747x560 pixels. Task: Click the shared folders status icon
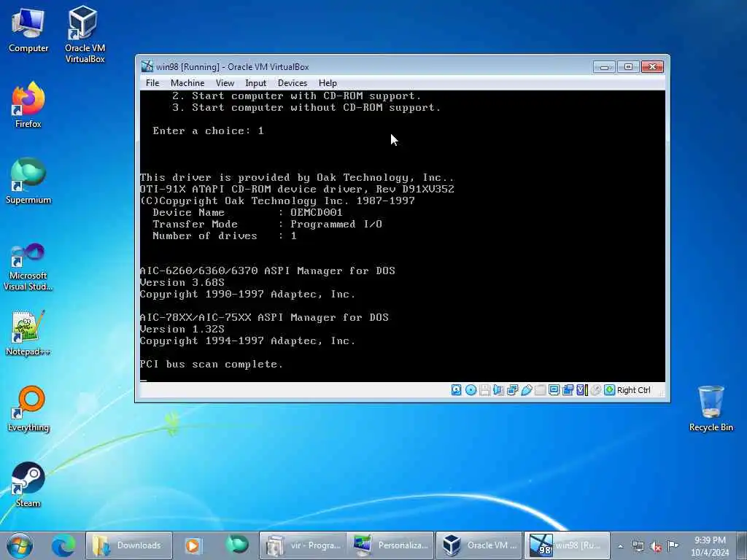click(540, 390)
